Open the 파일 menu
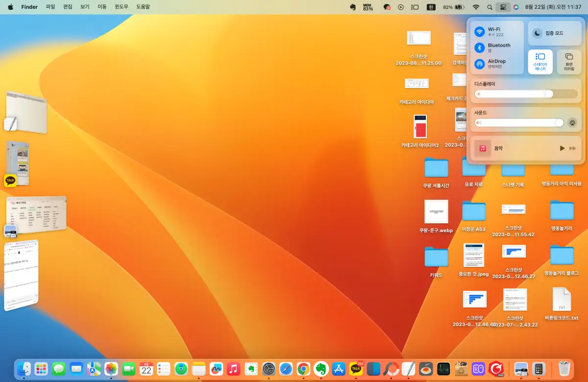Viewport: 588px width, 382px height. [50, 7]
